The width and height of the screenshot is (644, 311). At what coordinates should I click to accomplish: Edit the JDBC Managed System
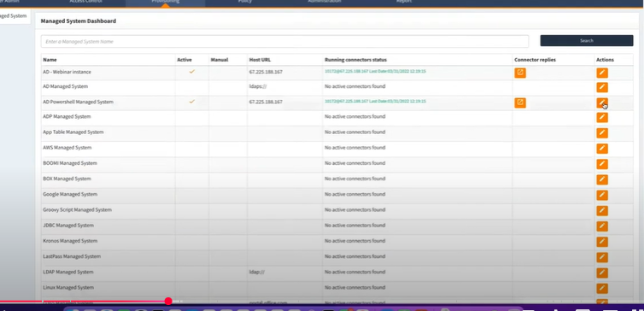pyautogui.click(x=602, y=226)
